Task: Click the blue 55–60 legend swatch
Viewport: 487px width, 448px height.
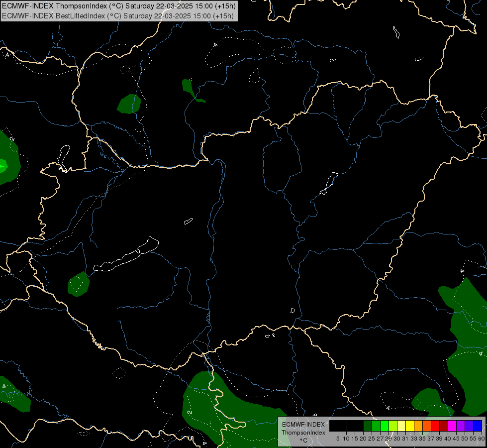Action: pos(478,426)
